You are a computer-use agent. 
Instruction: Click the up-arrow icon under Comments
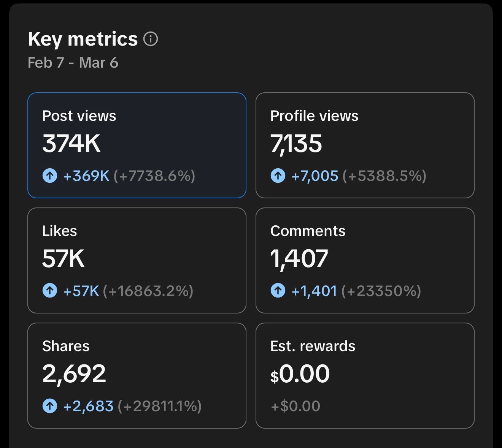tap(278, 291)
